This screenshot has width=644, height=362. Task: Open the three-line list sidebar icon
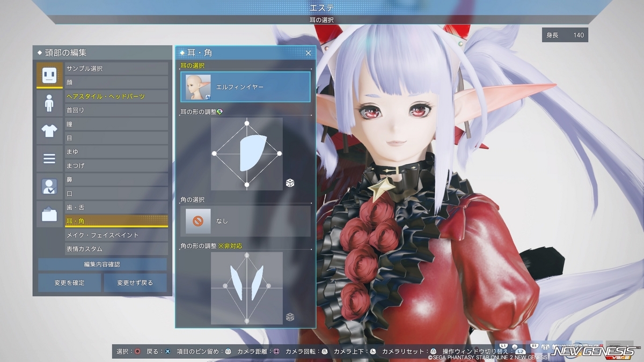49,159
